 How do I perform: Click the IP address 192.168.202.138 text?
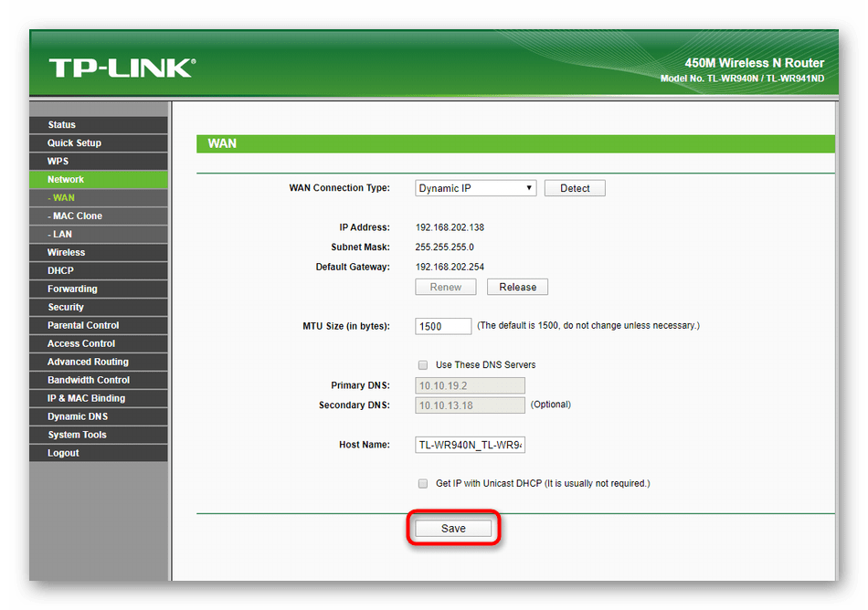click(450, 227)
